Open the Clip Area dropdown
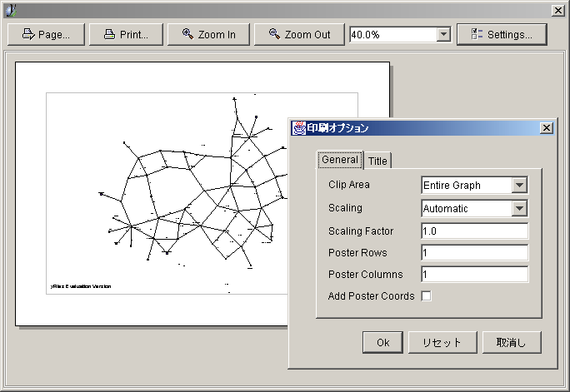This screenshot has width=570, height=392. point(519,185)
